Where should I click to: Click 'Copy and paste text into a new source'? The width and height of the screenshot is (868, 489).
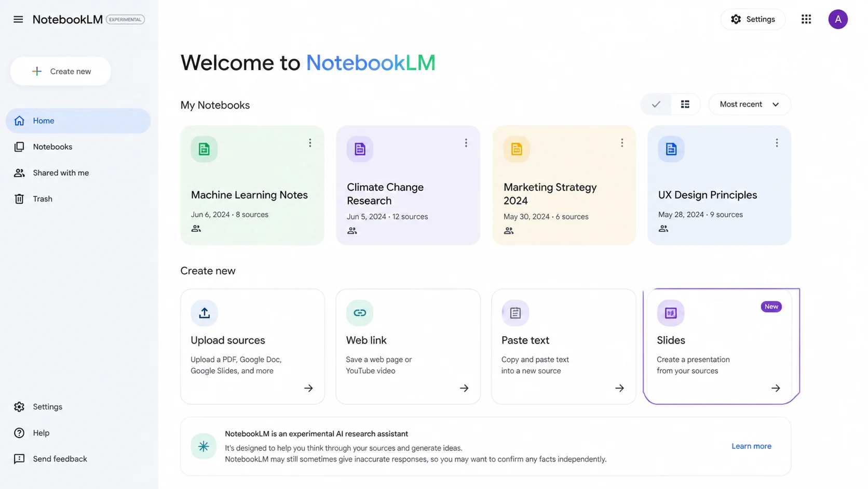point(535,365)
